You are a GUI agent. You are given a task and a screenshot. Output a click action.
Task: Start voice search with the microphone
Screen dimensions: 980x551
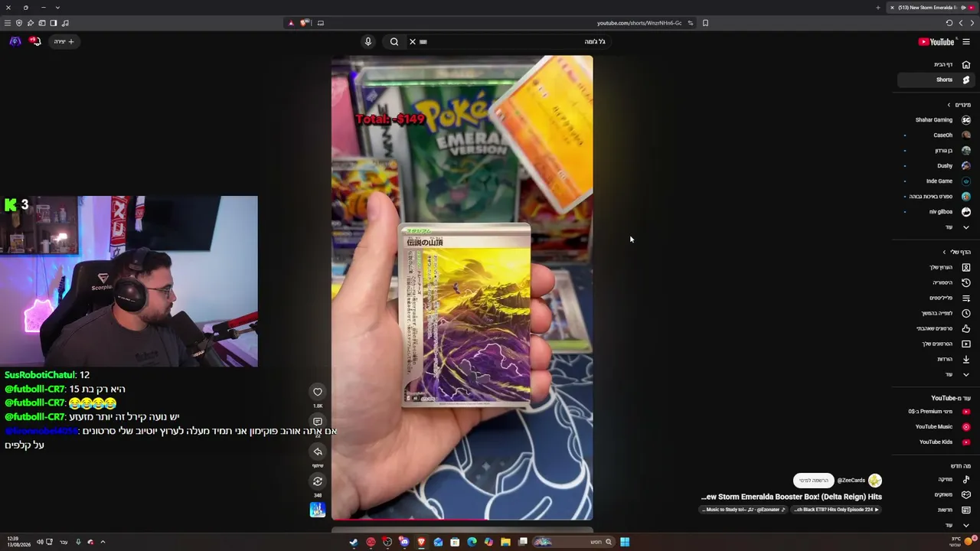368,41
